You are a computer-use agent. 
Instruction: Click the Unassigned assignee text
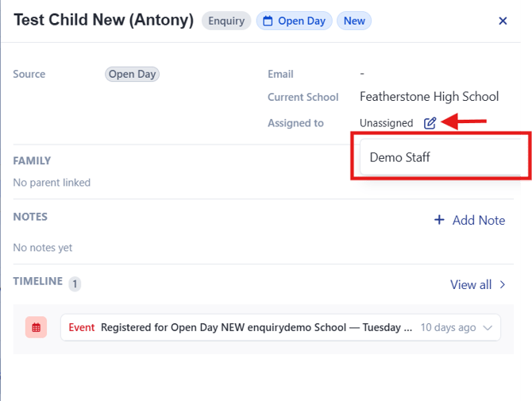(x=386, y=123)
